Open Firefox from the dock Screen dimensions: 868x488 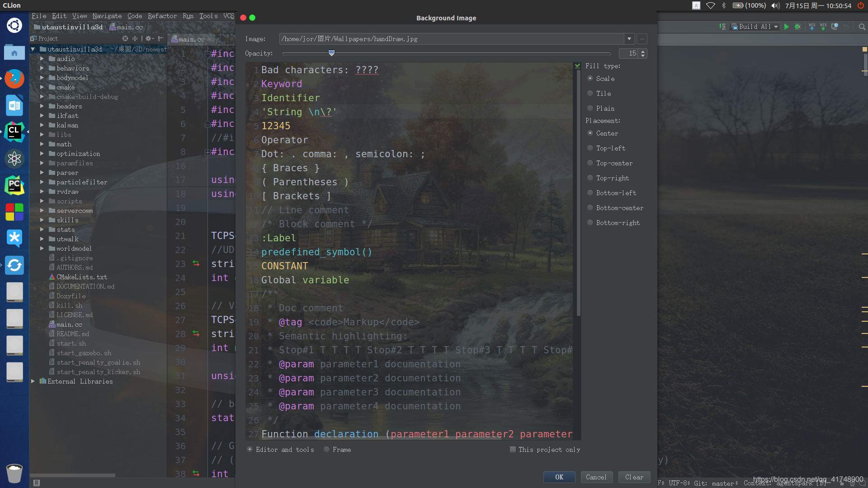[14, 79]
